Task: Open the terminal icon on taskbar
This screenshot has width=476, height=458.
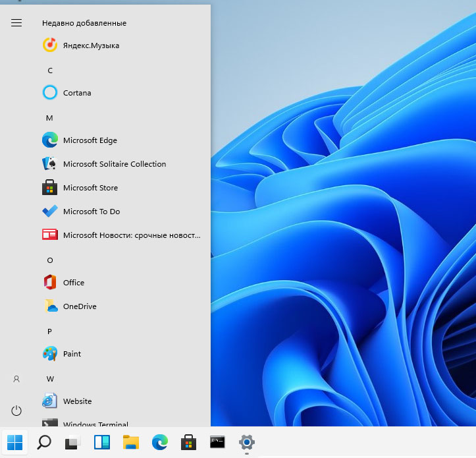Action: [217, 442]
